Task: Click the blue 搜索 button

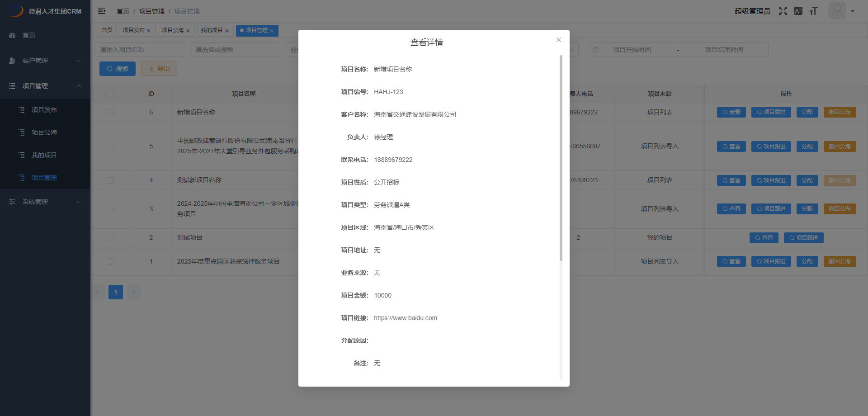Action: [118, 69]
